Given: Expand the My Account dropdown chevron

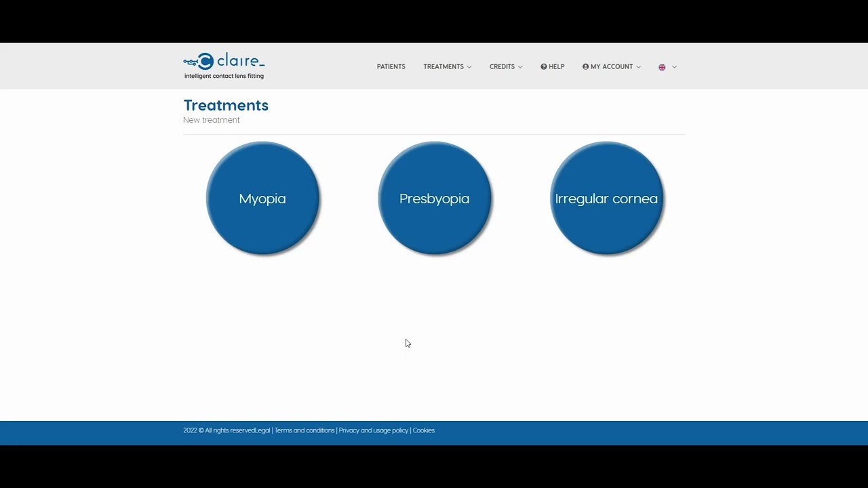Looking at the screenshot, I should 638,67.
